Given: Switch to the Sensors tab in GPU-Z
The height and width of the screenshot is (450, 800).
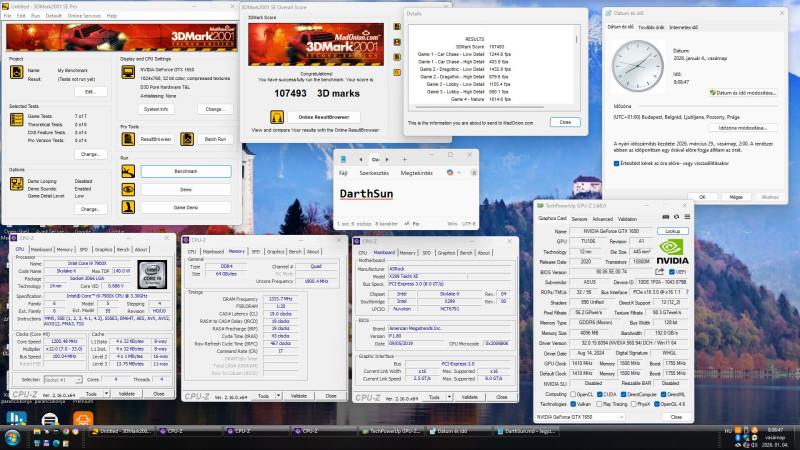Looking at the screenshot, I should (x=579, y=219).
